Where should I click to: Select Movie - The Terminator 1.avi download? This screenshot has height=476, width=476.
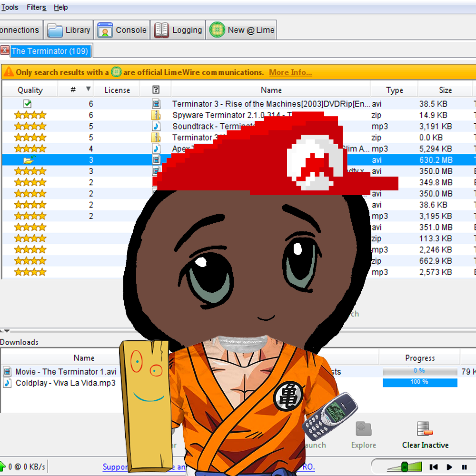pos(66,372)
